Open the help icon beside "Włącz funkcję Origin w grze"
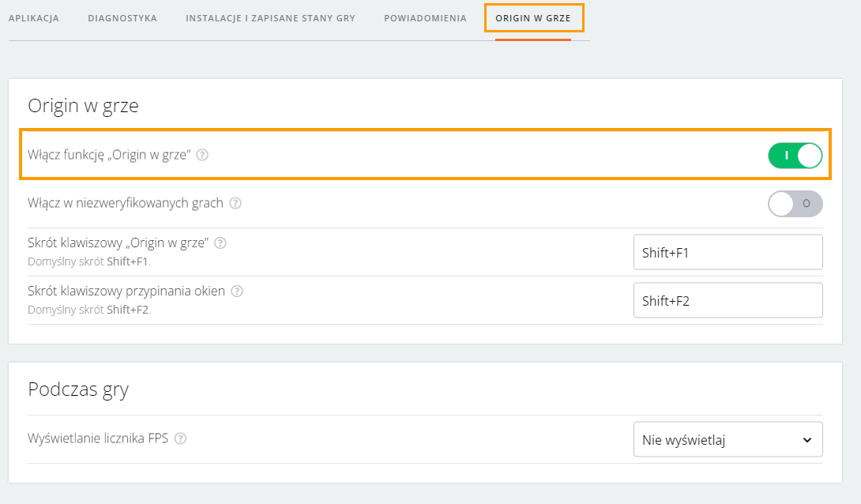This screenshot has width=861, height=504. point(202,156)
